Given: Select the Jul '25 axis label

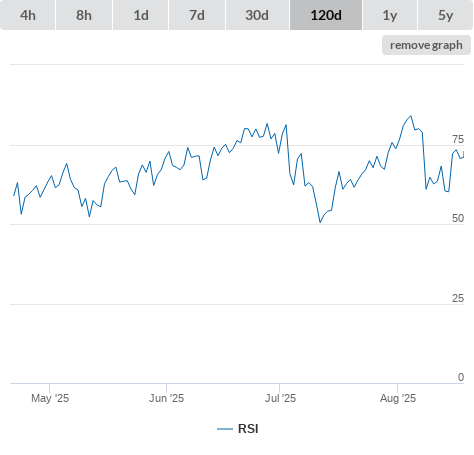Looking at the screenshot, I should pos(280,398).
